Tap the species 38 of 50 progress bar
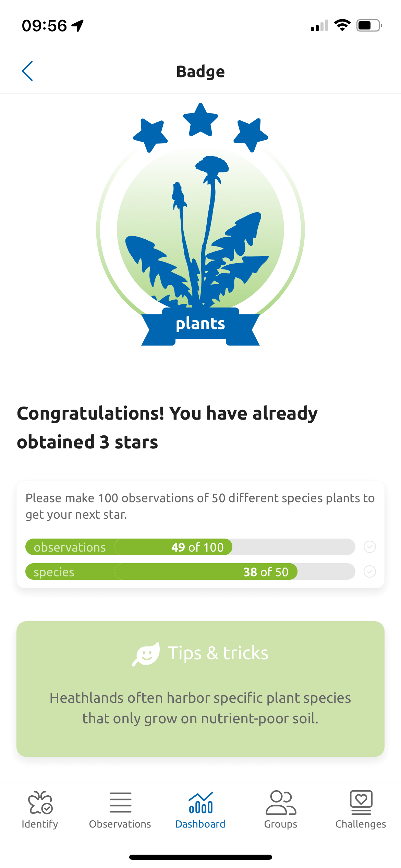 click(x=190, y=571)
